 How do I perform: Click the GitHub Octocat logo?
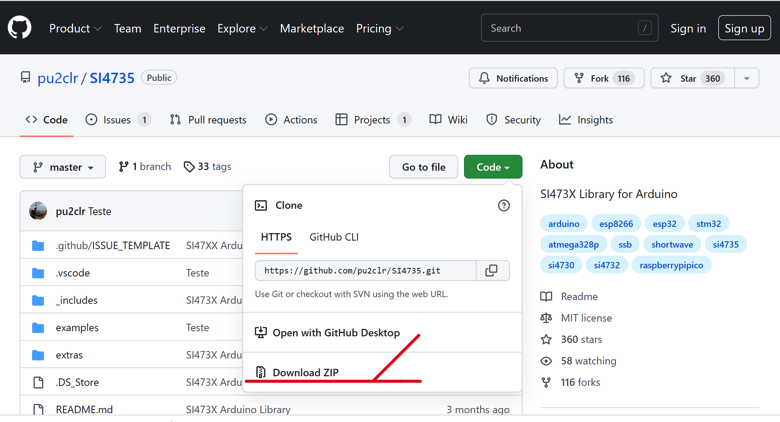click(x=19, y=27)
